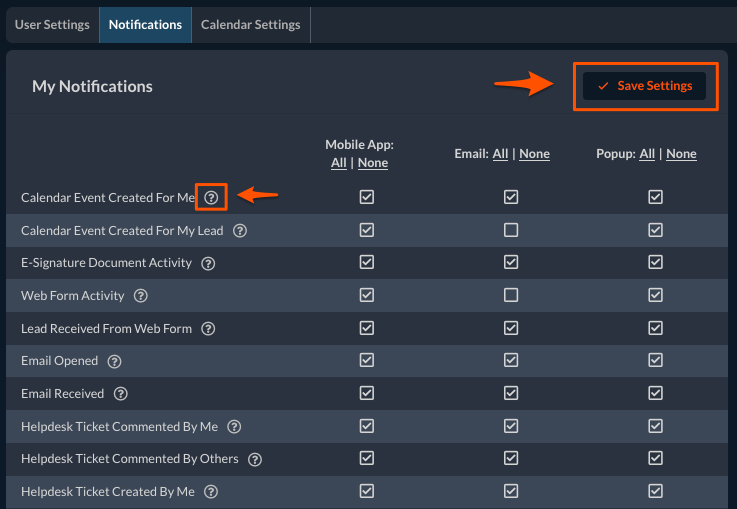
Task: Toggle Mobile App for Helpdesk Ticket Commented By Others
Action: point(367,458)
